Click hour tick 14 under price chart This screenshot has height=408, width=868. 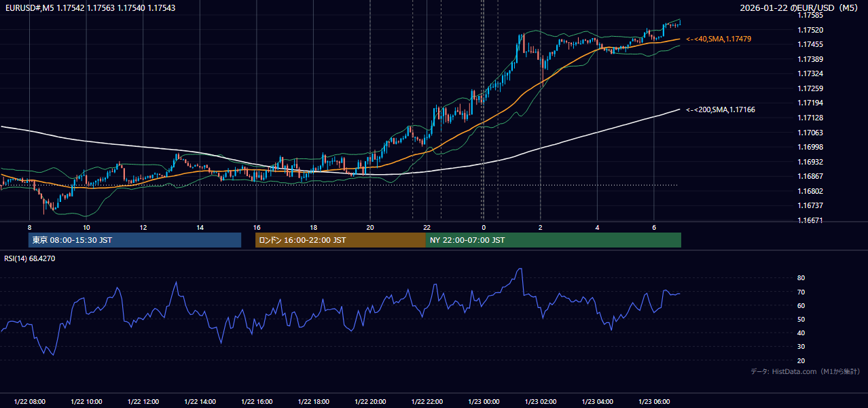[x=200, y=227]
